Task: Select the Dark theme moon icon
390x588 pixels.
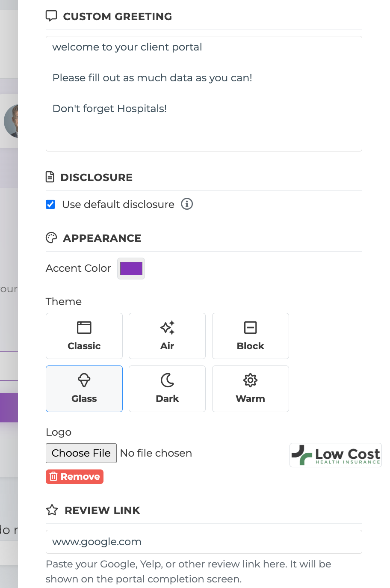Action: [x=167, y=380]
